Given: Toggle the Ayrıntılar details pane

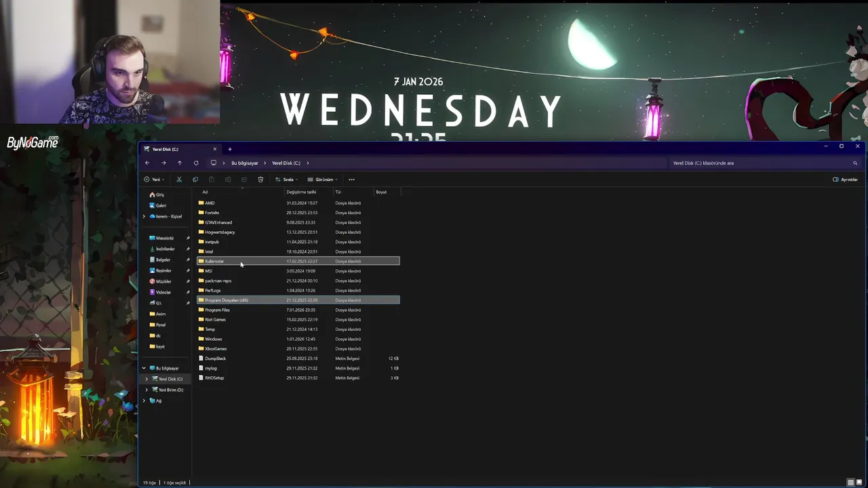Looking at the screenshot, I should [x=845, y=180].
